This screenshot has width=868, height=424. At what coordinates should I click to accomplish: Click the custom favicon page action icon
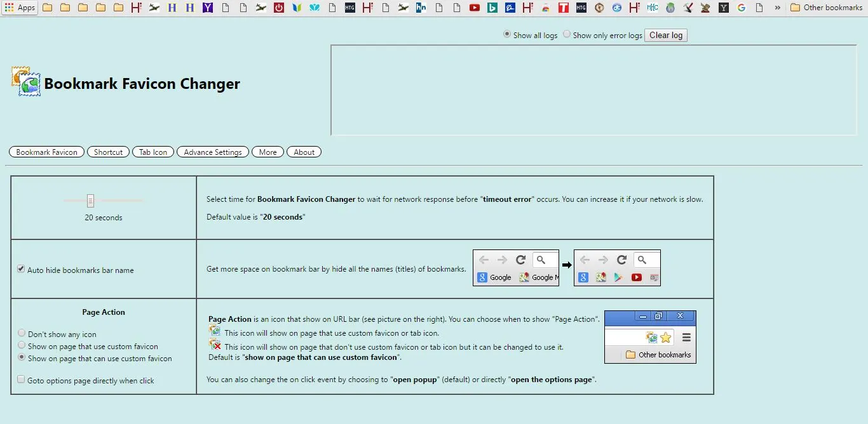[215, 332]
